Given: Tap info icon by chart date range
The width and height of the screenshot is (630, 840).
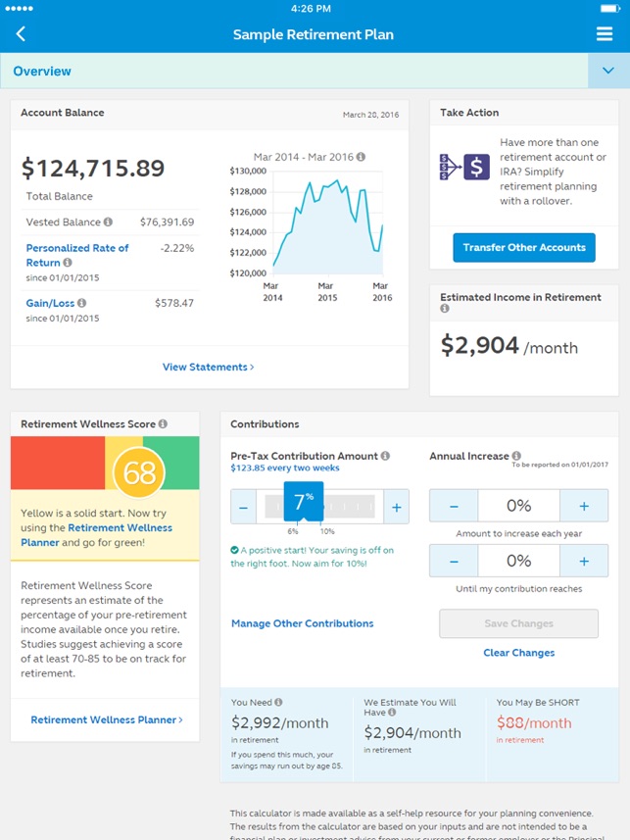Looking at the screenshot, I should pyautogui.click(x=361, y=157).
